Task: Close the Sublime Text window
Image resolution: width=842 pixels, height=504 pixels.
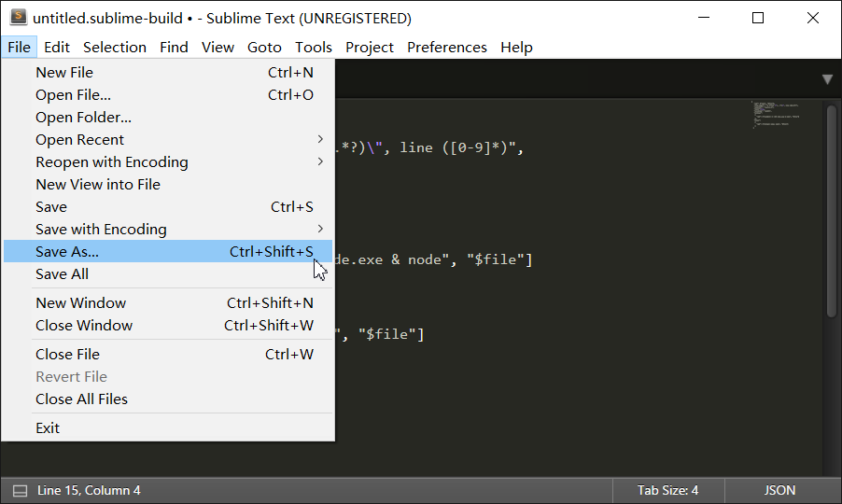Action: [x=812, y=18]
